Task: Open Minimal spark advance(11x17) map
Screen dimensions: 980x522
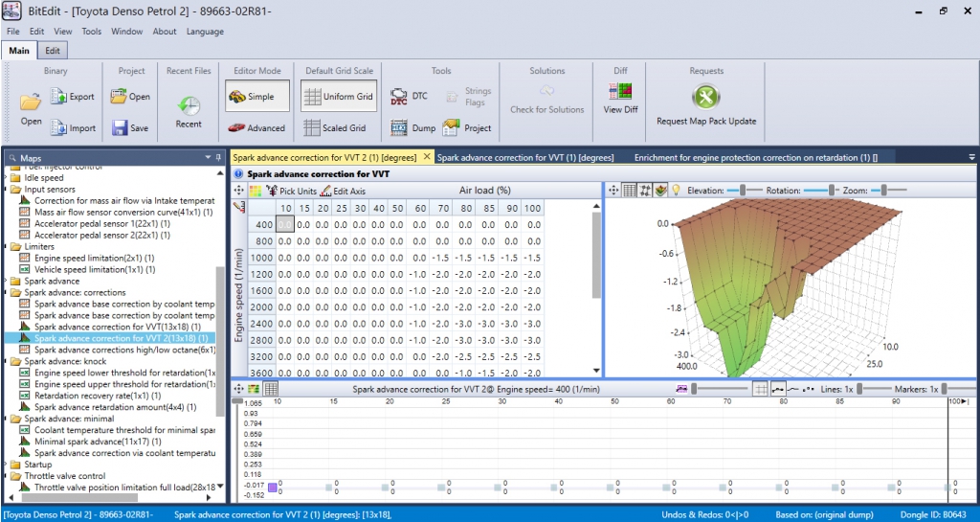Action: tap(98, 442)
